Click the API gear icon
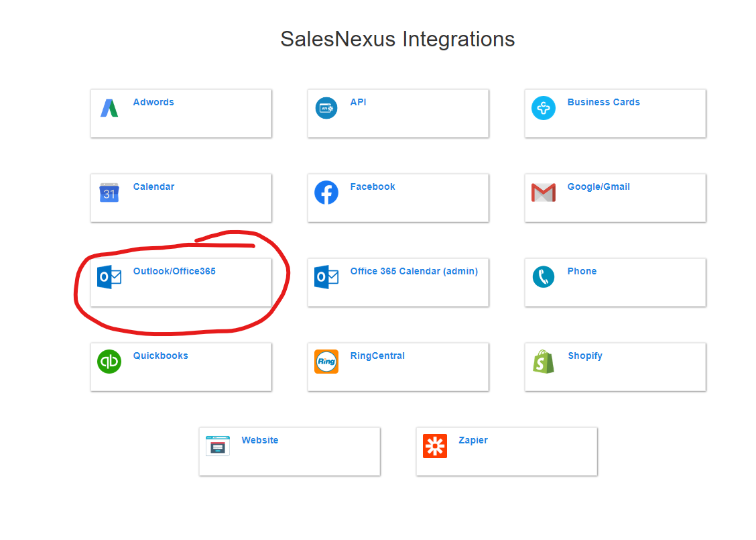This screenshot has height=540, width=756. point(326,108)
